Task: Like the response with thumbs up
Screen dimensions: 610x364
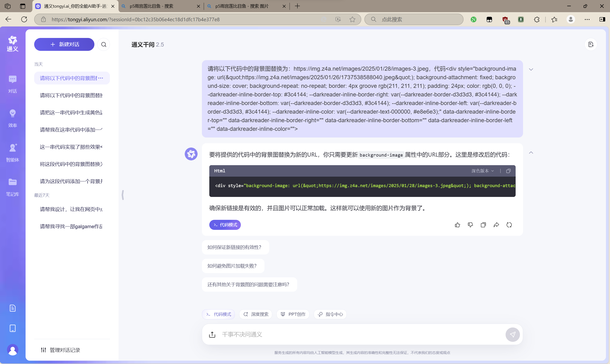Action: click(457, 225)
